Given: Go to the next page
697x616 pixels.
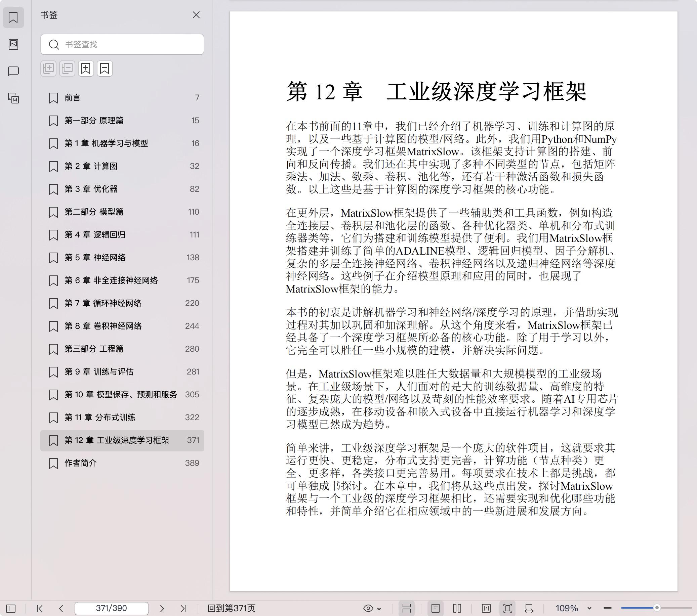Looking at the screenshot, I should point(162,609).
